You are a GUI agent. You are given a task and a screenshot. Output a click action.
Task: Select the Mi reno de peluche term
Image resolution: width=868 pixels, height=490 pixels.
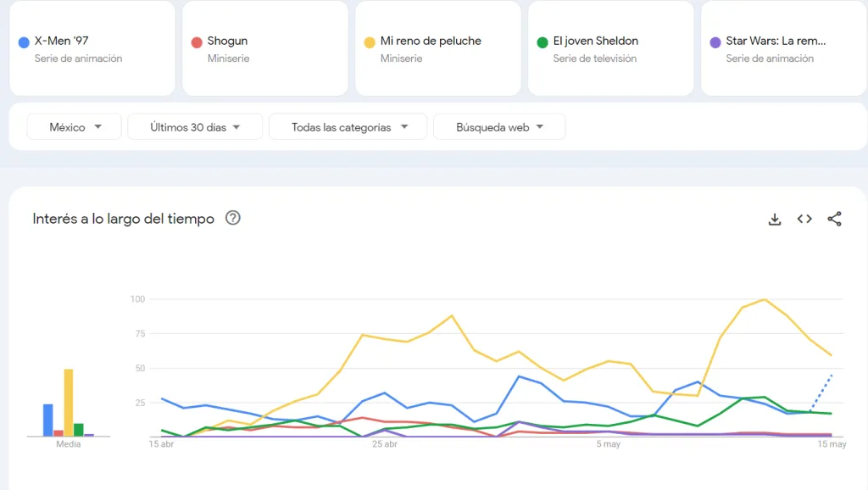(437, 48)
